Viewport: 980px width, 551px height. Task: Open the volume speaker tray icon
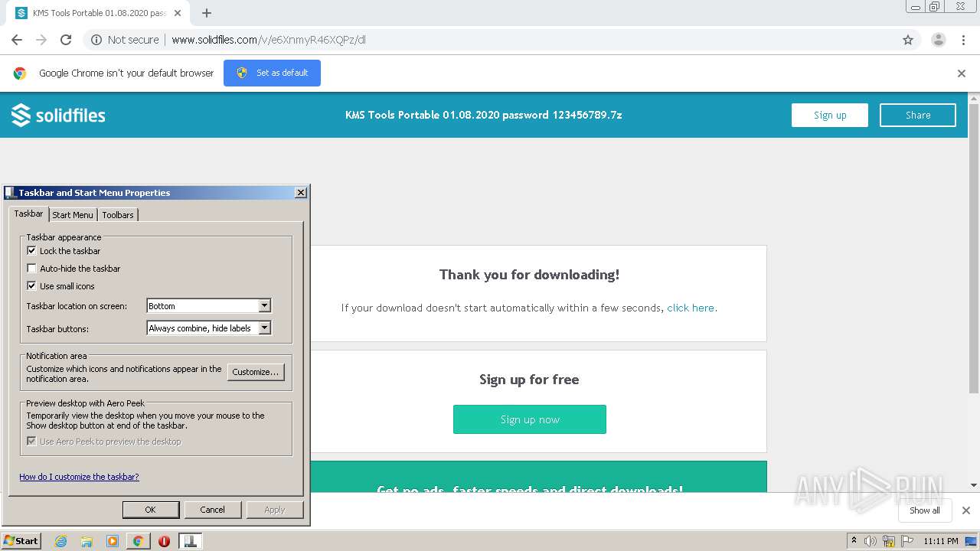871,541
